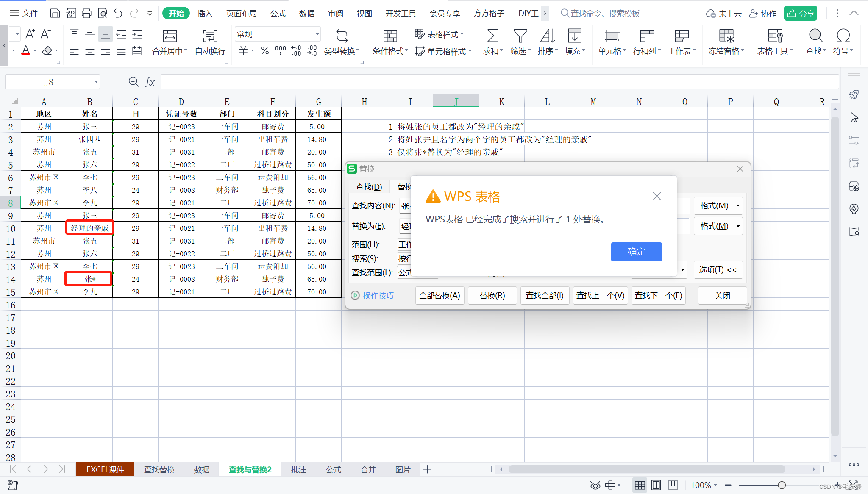Click the zoom slider handle
Image resolution: width=868 pixels, height=494 pixels.
782,485
